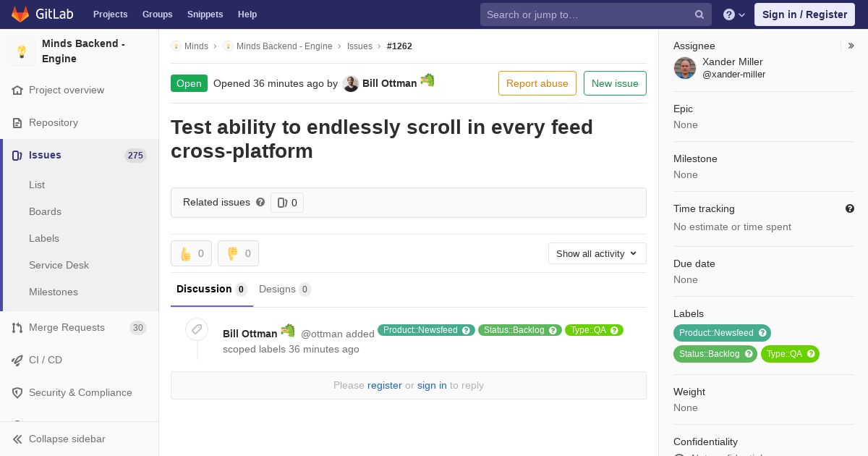Click the Time tracking help icon
Image resolution: width=868 pixels, height=456 pixels.
click(x=850, y=208)
